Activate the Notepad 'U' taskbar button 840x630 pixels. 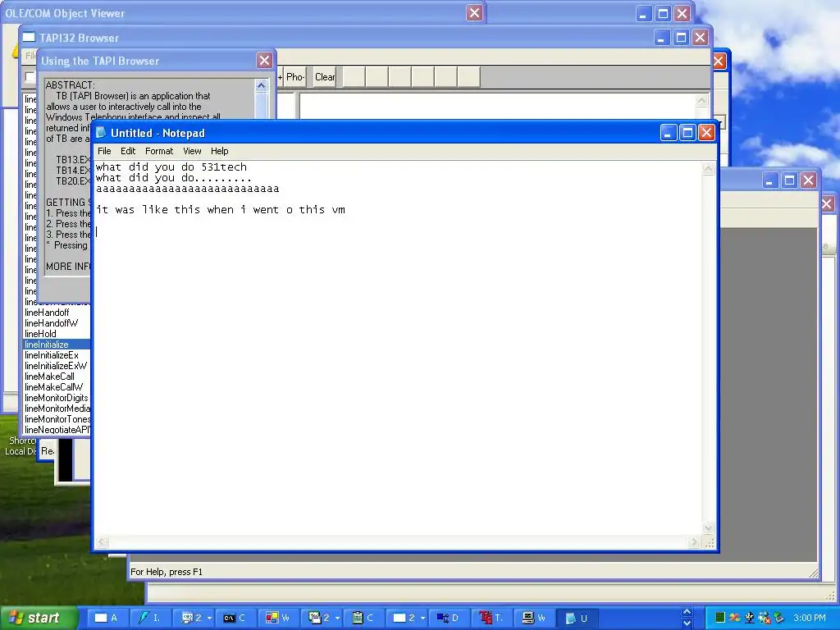(x=576, y=618)
